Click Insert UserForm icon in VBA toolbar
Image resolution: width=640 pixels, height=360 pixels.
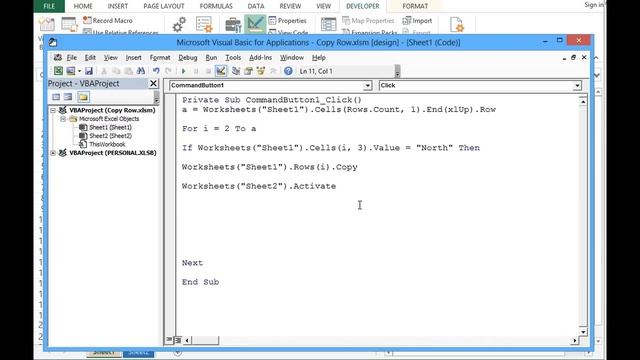(x=71, y=71)
